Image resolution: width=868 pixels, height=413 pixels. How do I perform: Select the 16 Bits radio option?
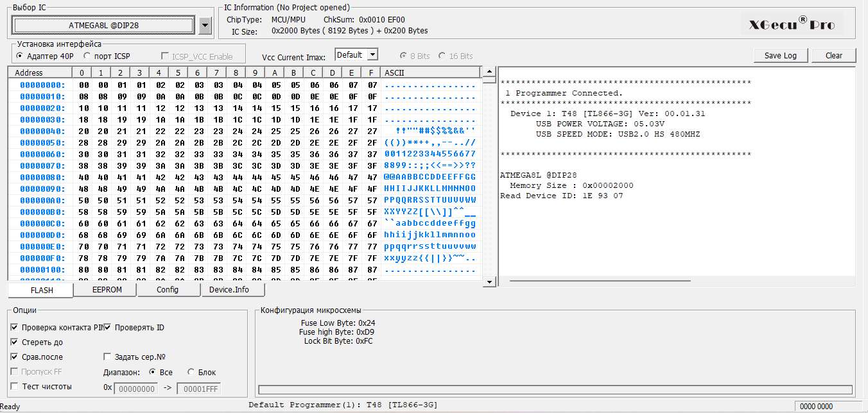click(x=456, y=56)
